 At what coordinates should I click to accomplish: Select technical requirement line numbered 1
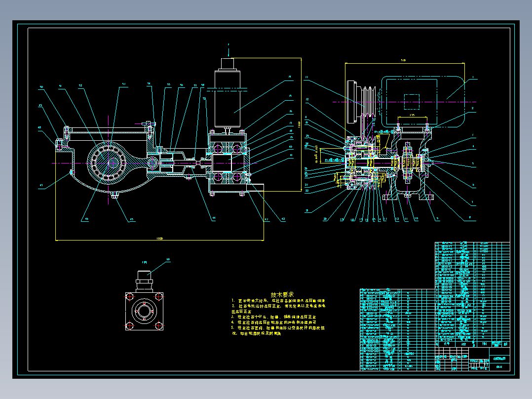click(278, 301)
